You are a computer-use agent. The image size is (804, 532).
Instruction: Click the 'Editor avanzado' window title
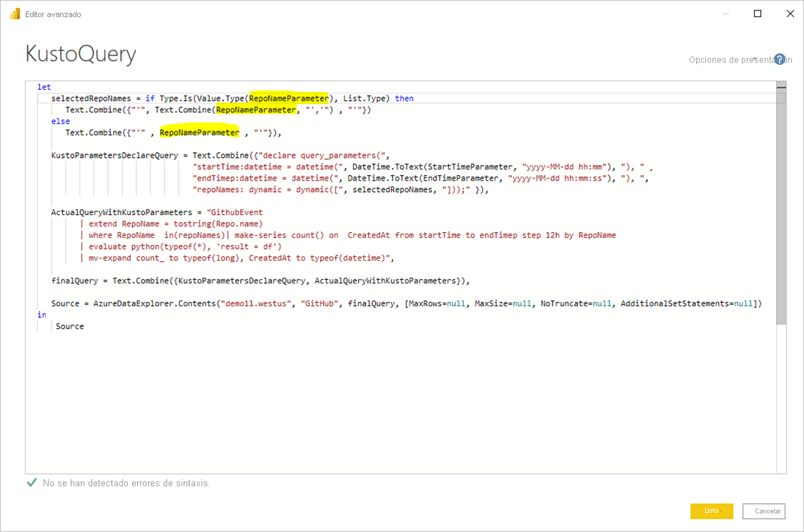tap(53, 14)
